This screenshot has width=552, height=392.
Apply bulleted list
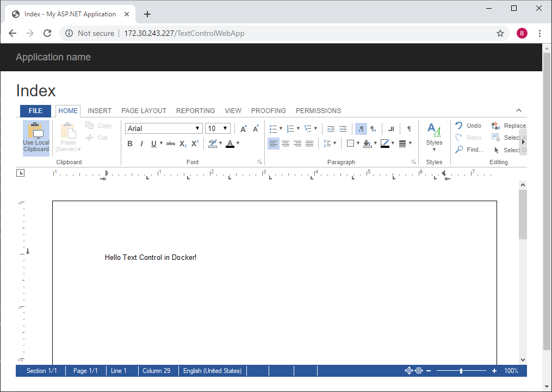coord(273,129)
